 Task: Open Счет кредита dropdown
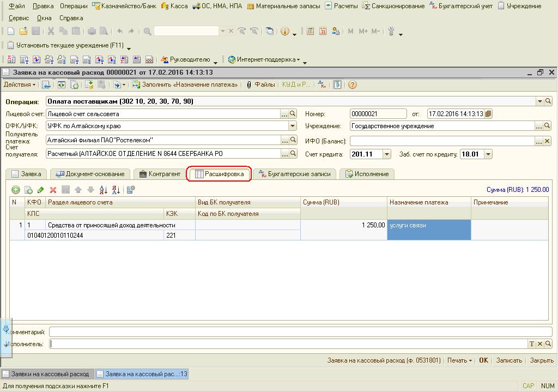[387, 154]
